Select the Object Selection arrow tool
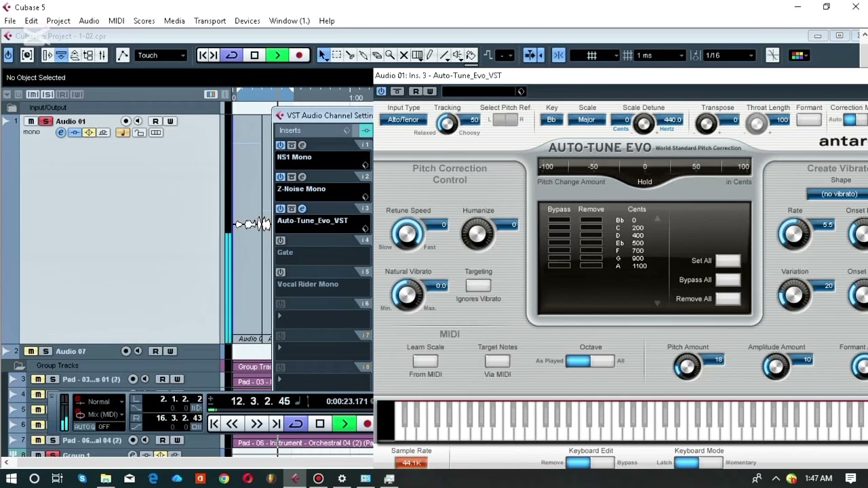The image size is (868, 488). [x=323, y=56]
